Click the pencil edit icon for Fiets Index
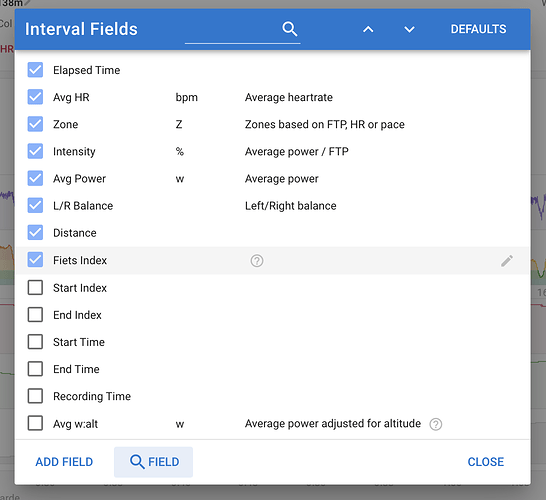This screenshot has width=546, height=500. tap(507, 261)
